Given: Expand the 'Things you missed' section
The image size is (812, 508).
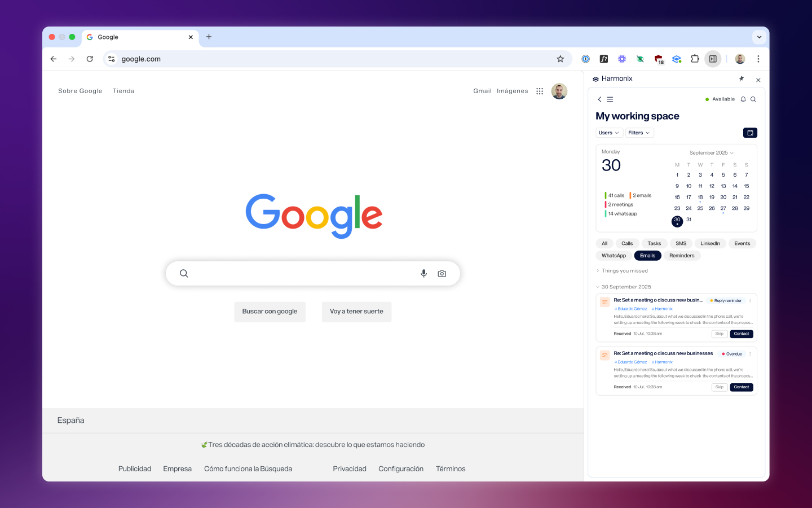Looking at the screenshot, I should pos(623,271).
